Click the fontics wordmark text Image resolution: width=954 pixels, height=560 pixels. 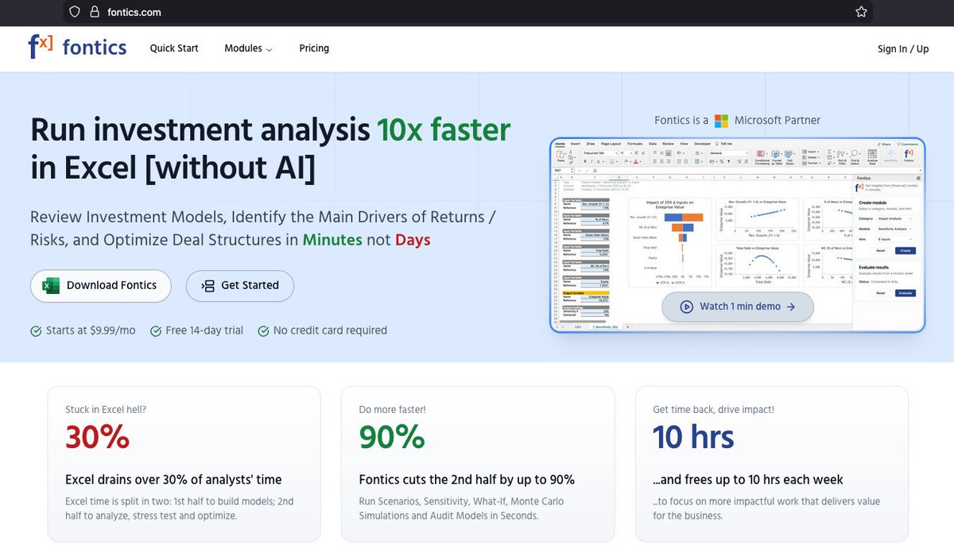click(95, 48)
